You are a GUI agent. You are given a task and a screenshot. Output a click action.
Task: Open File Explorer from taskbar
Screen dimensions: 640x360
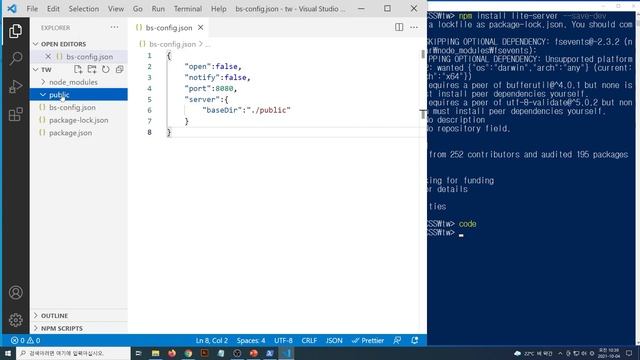click(156, 353)
